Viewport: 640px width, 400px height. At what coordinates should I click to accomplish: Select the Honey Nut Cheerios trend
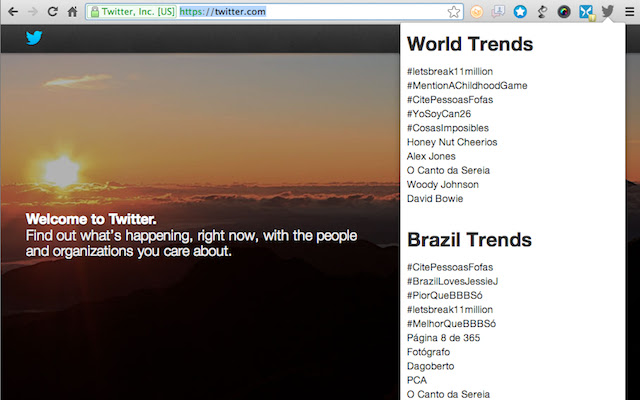(x=452, y=142)
